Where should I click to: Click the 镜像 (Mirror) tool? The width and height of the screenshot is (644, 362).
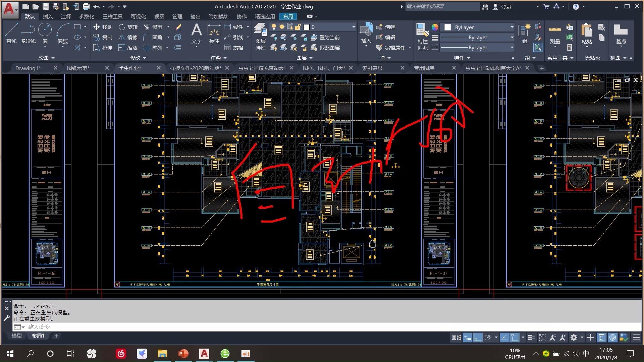128,37
